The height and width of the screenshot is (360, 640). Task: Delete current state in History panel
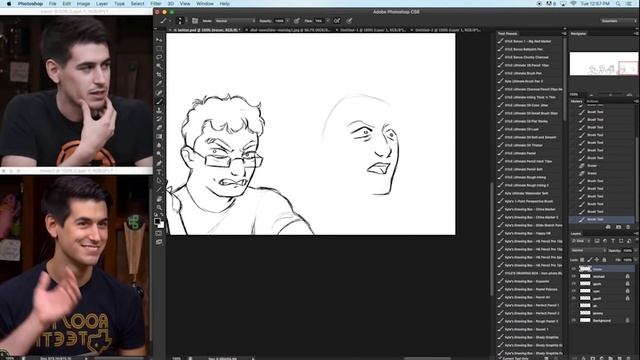click(628, 227)
